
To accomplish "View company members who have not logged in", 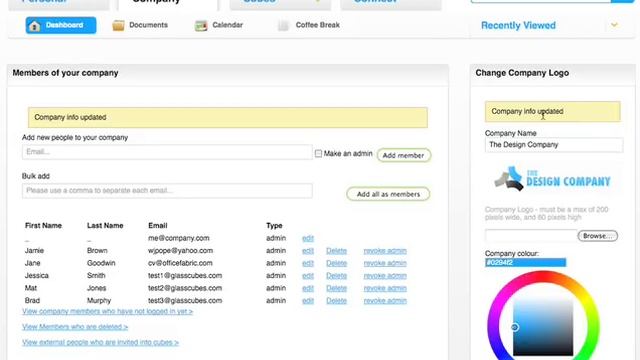I will (x=107, y=311).
